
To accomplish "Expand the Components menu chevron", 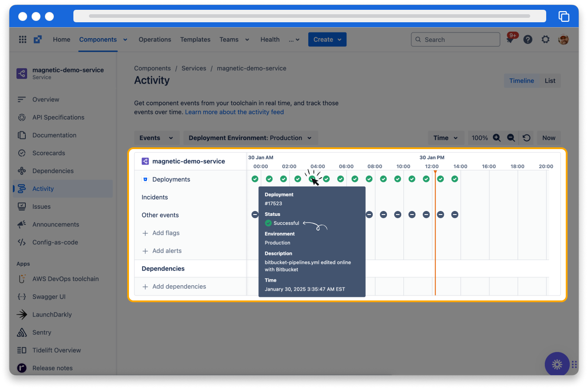I will pyautogui.click(x=125, y=40).
